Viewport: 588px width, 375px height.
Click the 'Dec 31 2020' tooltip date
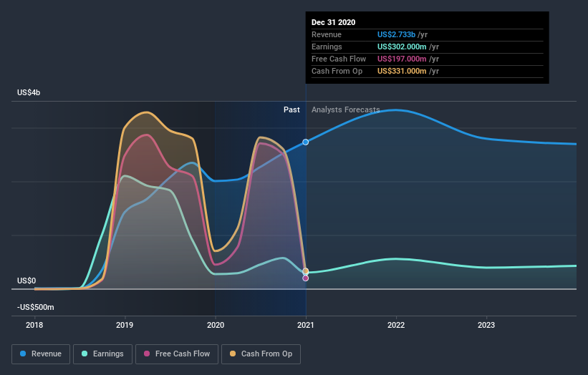pos(333,22)
